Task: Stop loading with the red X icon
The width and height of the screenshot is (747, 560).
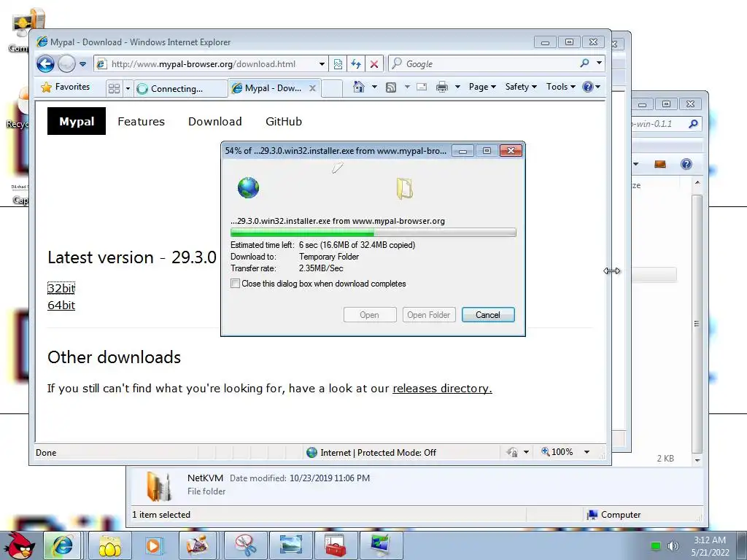Action: pyautogui.click(x=374, y=64)
